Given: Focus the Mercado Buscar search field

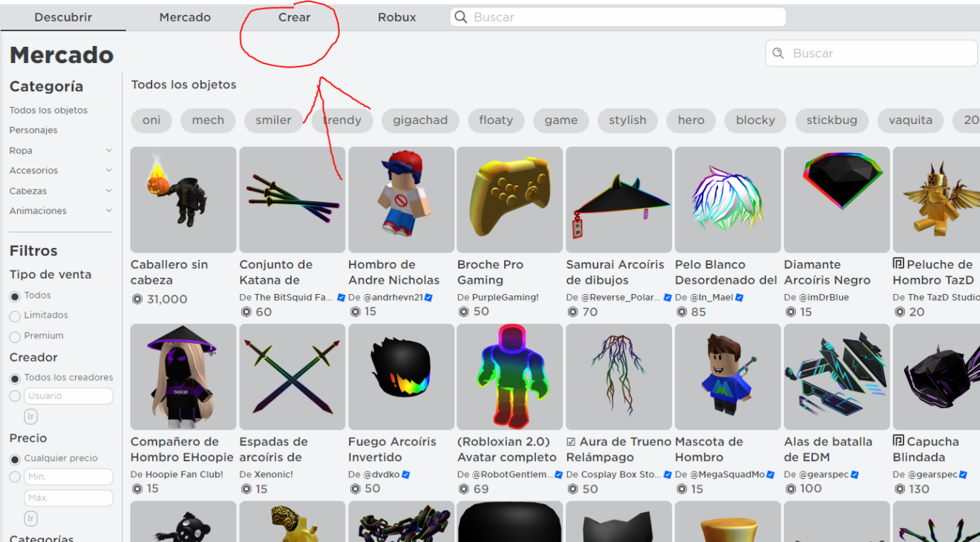Looking at the screenshot, I should coord(871,53).
